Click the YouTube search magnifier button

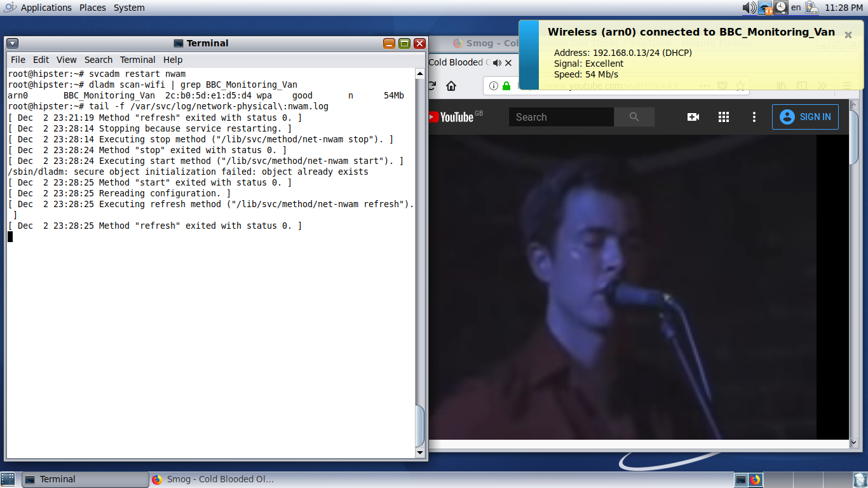pyautogui.click(x=634, y=117)
